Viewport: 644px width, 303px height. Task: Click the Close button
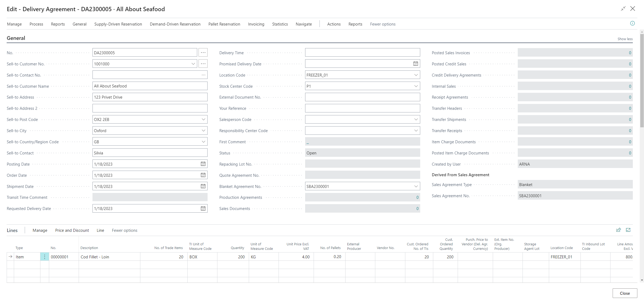(x=625, y=293)
